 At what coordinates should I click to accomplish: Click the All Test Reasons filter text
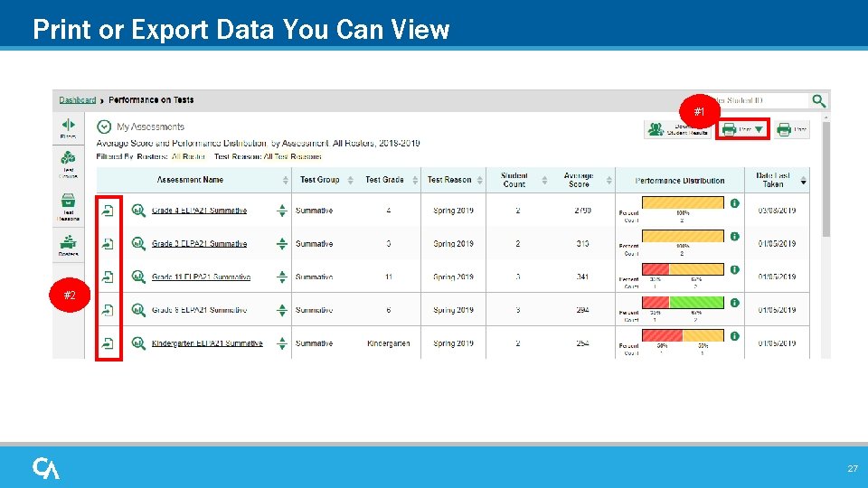coord(292,156)
